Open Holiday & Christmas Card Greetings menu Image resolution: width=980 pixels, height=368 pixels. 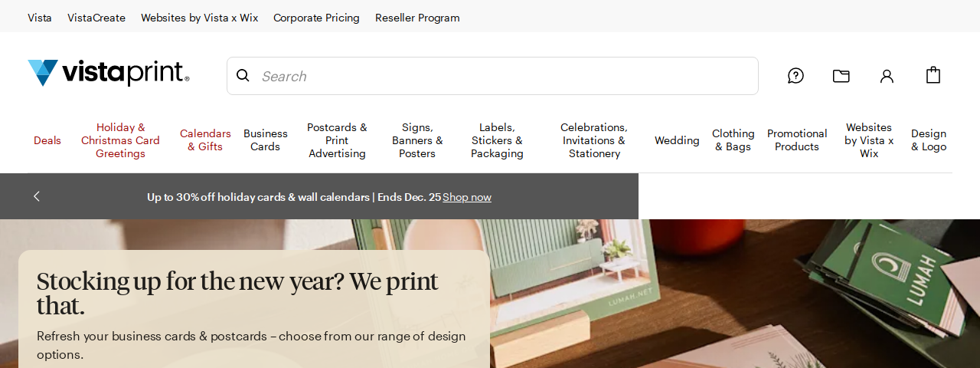tap(120, 140)
